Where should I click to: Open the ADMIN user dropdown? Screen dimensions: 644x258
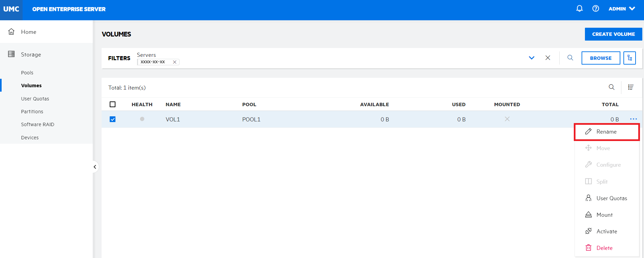pos(622,9)
